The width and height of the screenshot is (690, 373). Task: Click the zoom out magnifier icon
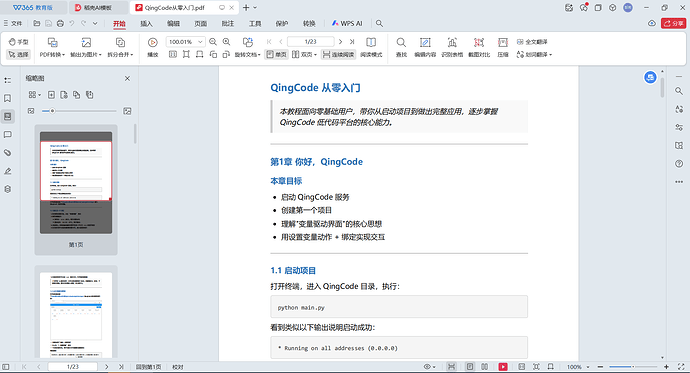pyautogui.click(x=213, y=42)
